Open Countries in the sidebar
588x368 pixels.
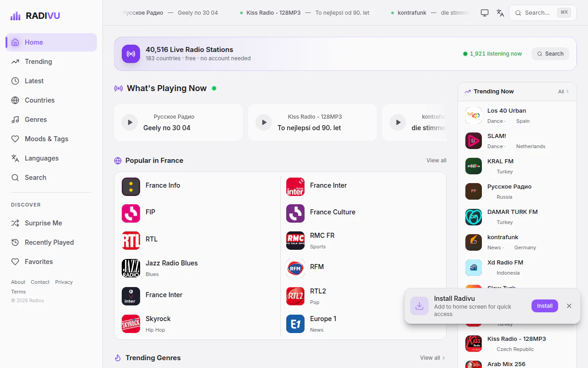pos(51,100)
